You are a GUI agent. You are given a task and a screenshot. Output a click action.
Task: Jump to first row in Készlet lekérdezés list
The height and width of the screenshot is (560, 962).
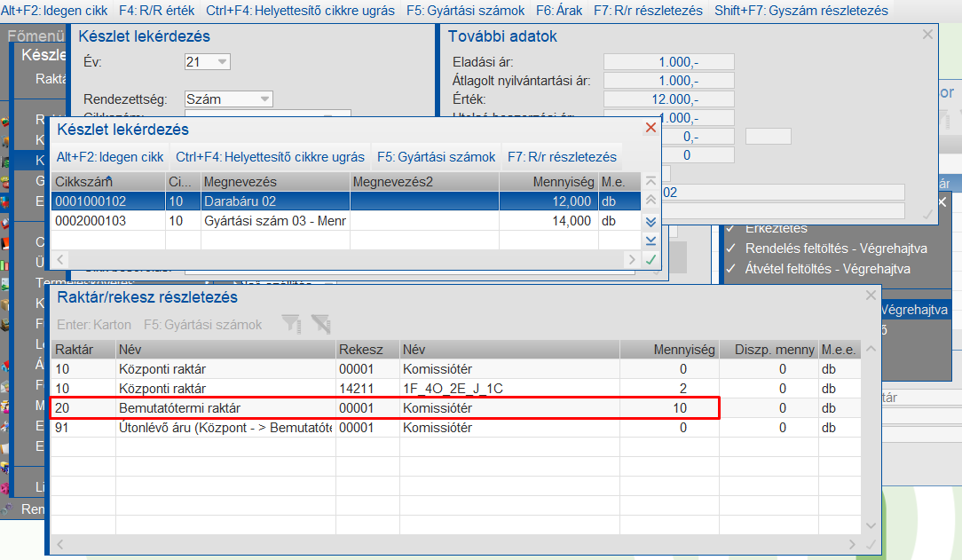(x=651, y=181)
